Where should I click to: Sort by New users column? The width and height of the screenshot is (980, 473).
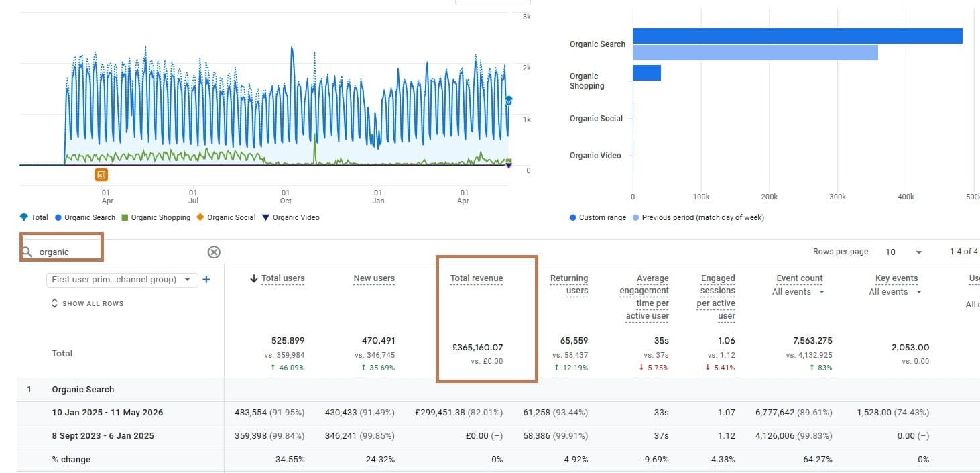(374, 278)
